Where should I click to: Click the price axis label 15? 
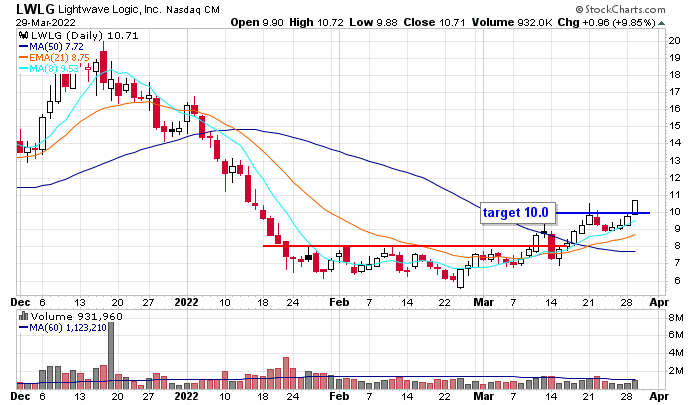click(674, 126)
